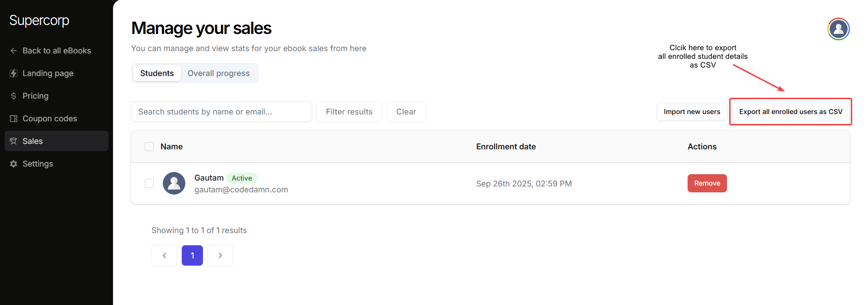Screen dimensions: 868x305
Task: Click the Coupon codes ticket icon
Action: [14, 119]
